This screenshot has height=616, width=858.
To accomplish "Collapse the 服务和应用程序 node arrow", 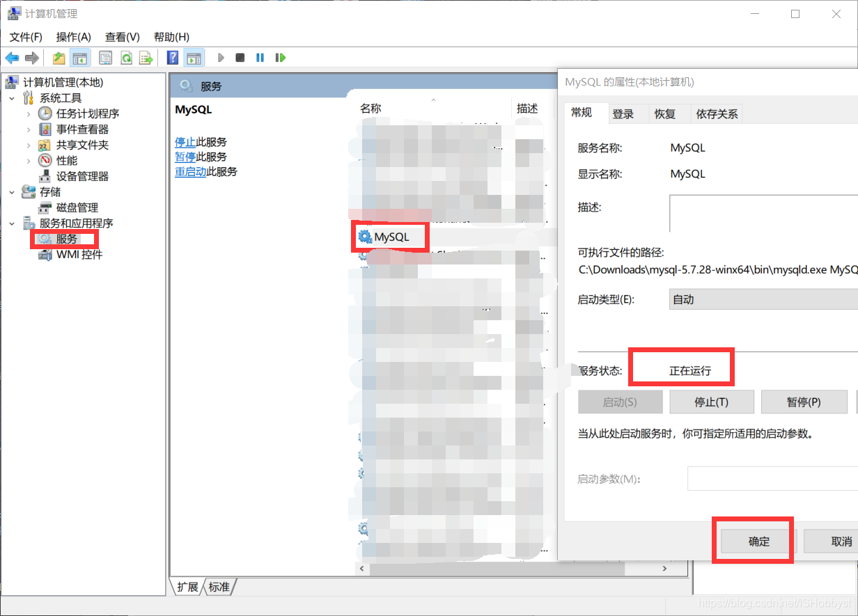I will (x=12, y=223).
